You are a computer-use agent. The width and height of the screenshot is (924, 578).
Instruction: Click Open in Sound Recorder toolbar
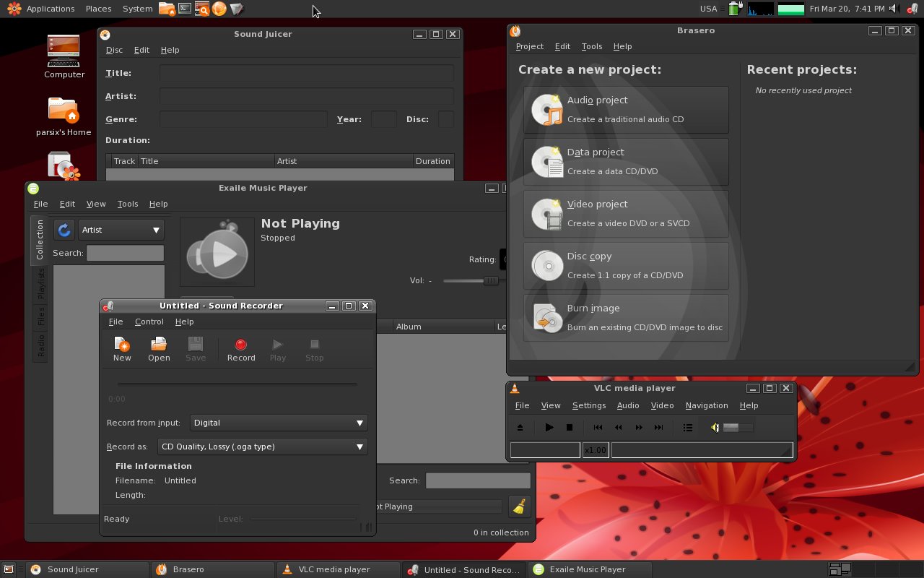tap(159, 349)
